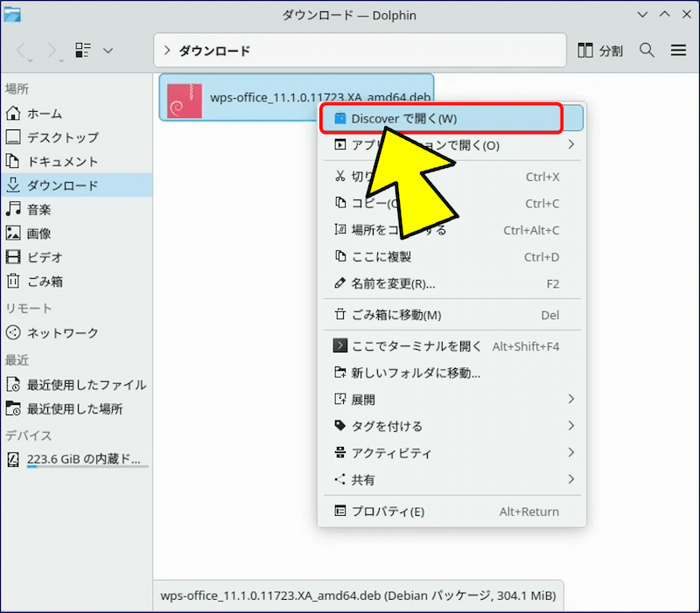700x613 pixels.
Task: Open ごみ箱 trash in sidebar
Action: [45, 282]
